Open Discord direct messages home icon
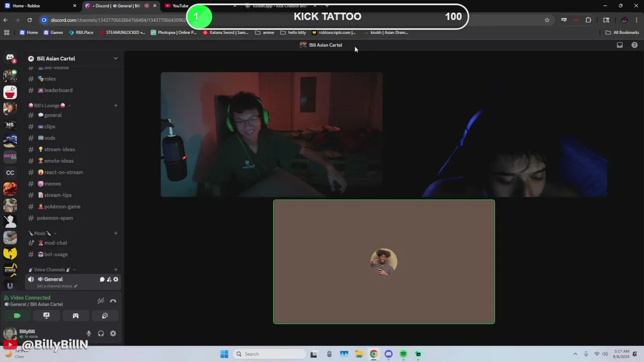 pos(10,58)
